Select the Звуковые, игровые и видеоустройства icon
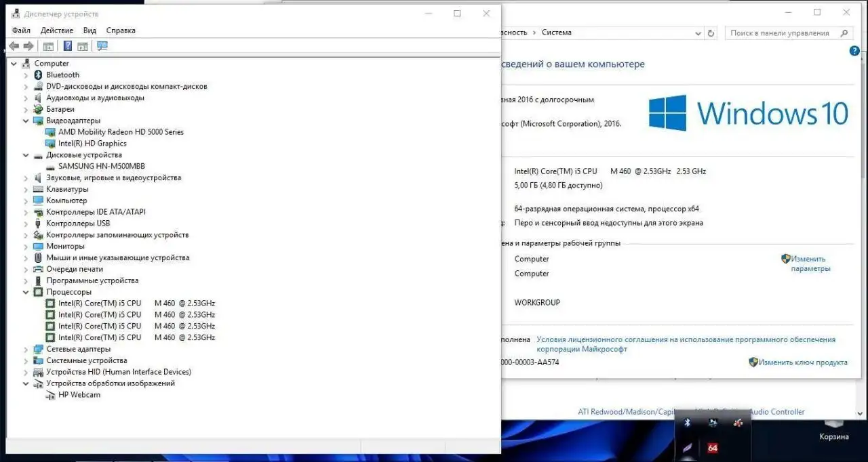Viewport: 868px width, 462px height. pyautogui.click(x=38, y=177)
